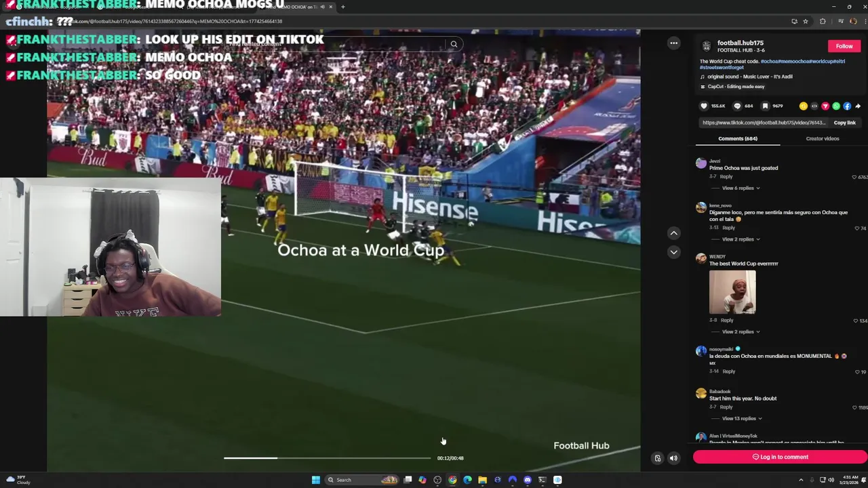Click the install app icon in address bar
868x488 pixels.
click(x=794, y=21)
